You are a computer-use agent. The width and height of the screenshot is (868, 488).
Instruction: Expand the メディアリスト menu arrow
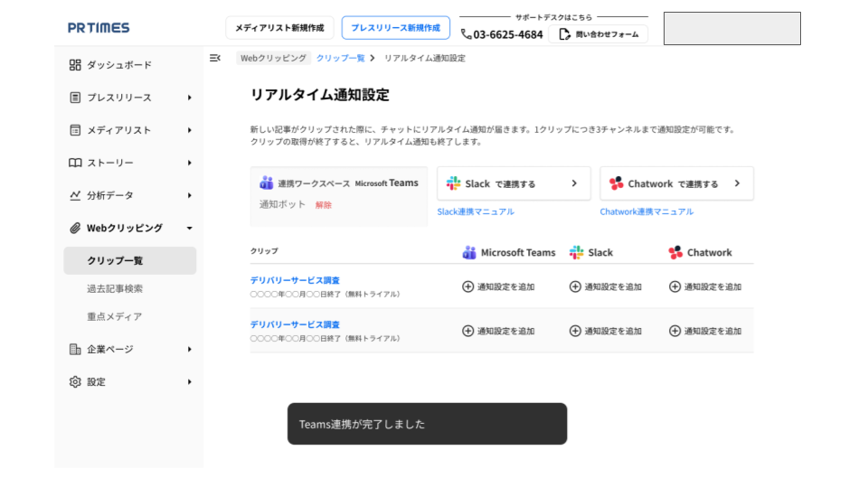click(189, 130)
